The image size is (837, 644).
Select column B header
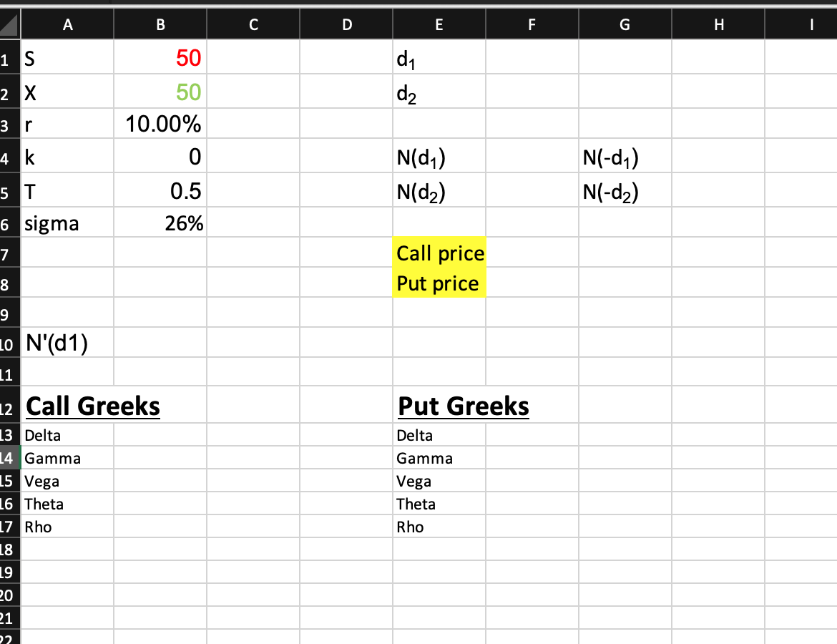pos(160,24)
